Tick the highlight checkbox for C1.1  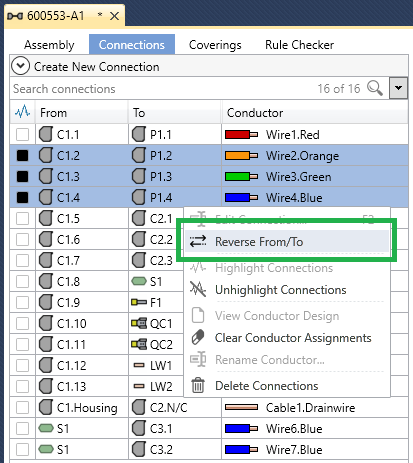pyautogui.click(x=22, y=135)
